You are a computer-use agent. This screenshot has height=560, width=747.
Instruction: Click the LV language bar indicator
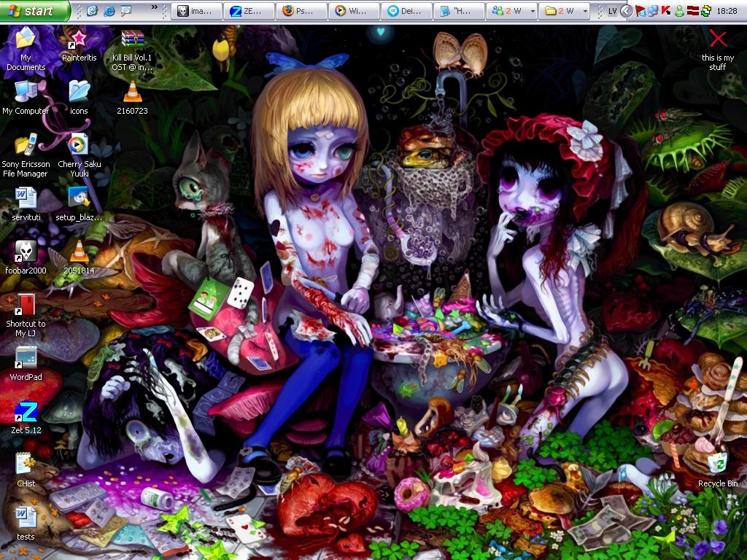point(612,11)
